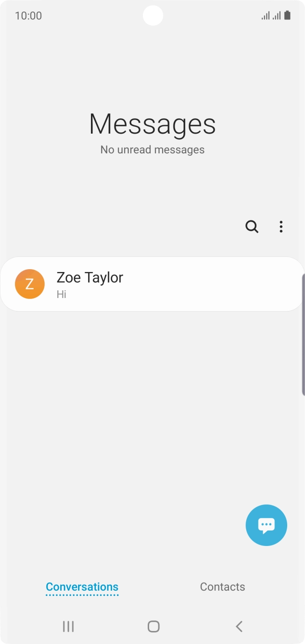Tap the battery status icon
Viewport: 305px width, 644px height.
287,15
